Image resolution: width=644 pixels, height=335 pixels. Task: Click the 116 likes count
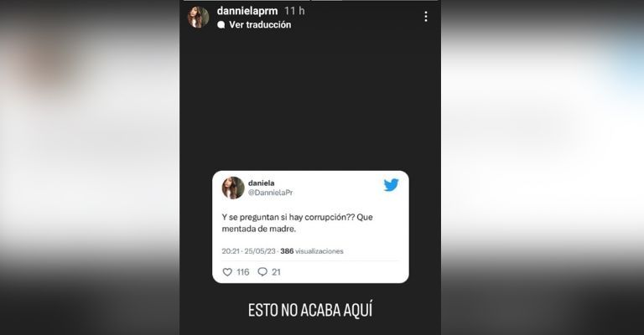pos(242,272)
